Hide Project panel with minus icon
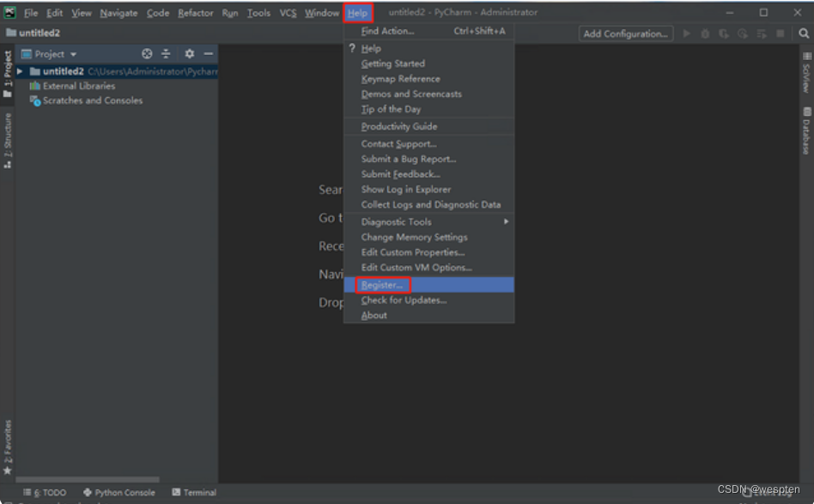This screenshot has width=814, height=504. tap(208, 53)
